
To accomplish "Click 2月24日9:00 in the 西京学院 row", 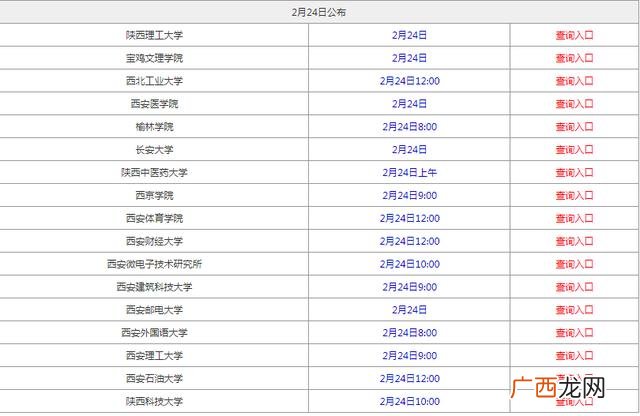I will point(410,195).
